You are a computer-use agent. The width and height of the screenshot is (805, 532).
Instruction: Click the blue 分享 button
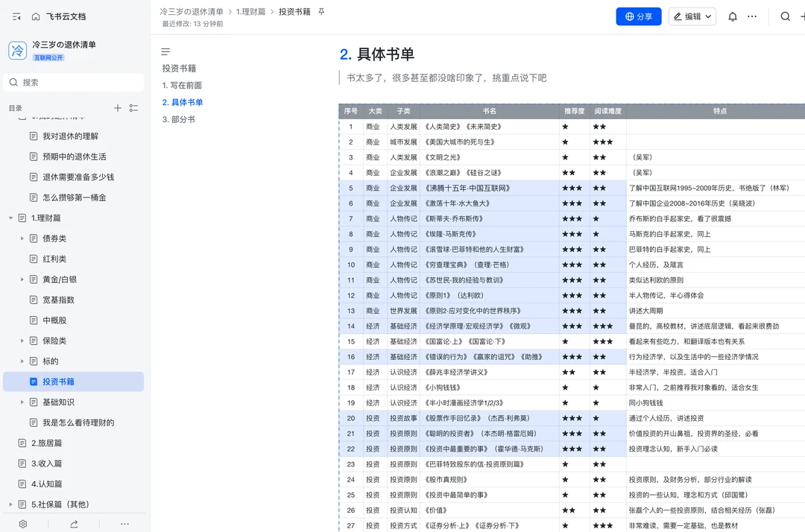point(639,16)
